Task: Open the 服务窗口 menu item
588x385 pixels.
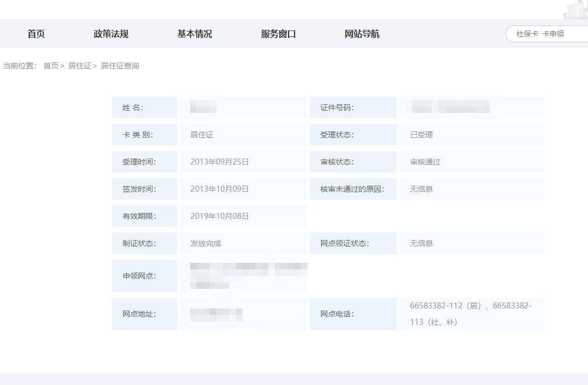Action: (278, 34)
